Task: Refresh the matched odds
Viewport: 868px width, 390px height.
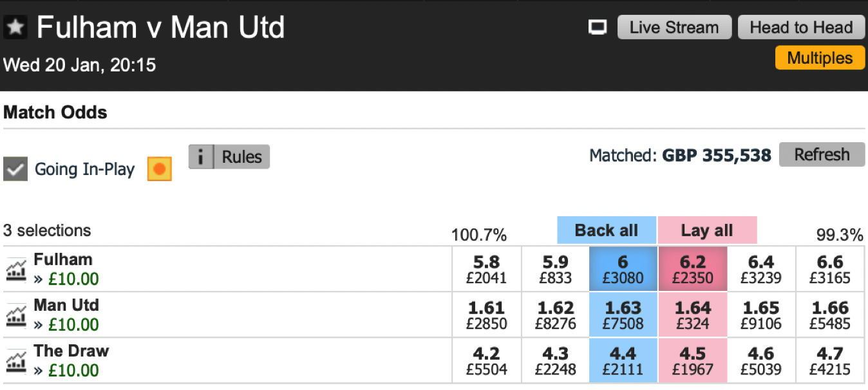Action: (822, 154)
